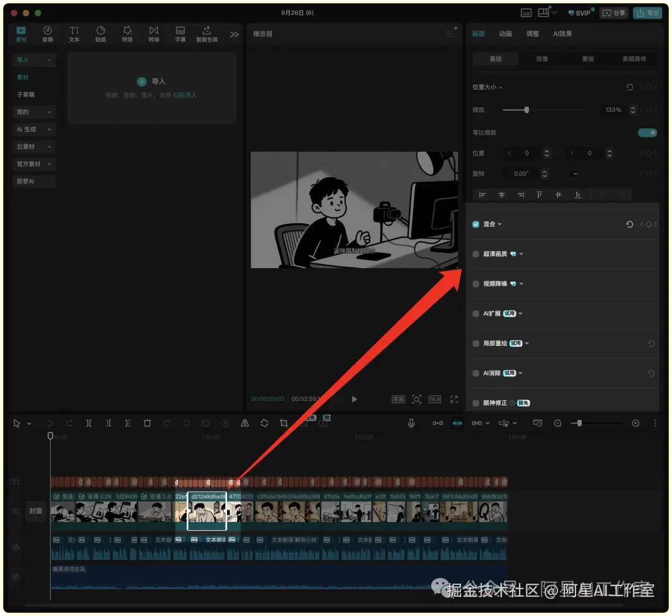Expand the AI扩展 options arrow
The height and width of the screenshot is (616, 672).
520,314
